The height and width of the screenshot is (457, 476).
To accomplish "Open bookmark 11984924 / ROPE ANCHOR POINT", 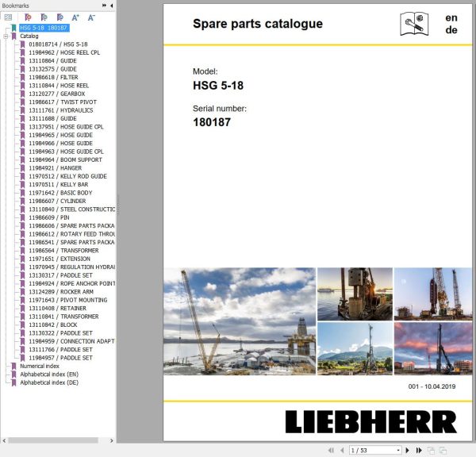I will [x=72, y=283].
